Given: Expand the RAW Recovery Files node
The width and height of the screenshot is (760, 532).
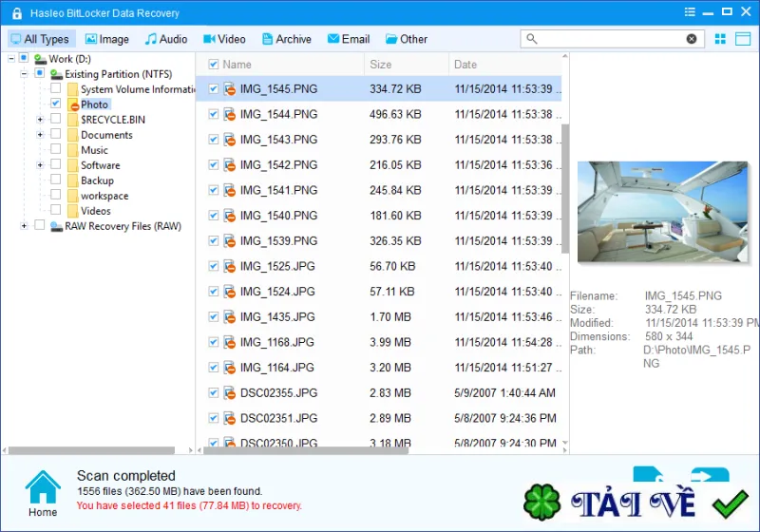Looking at the screenshot, I should tap(24, 226).
